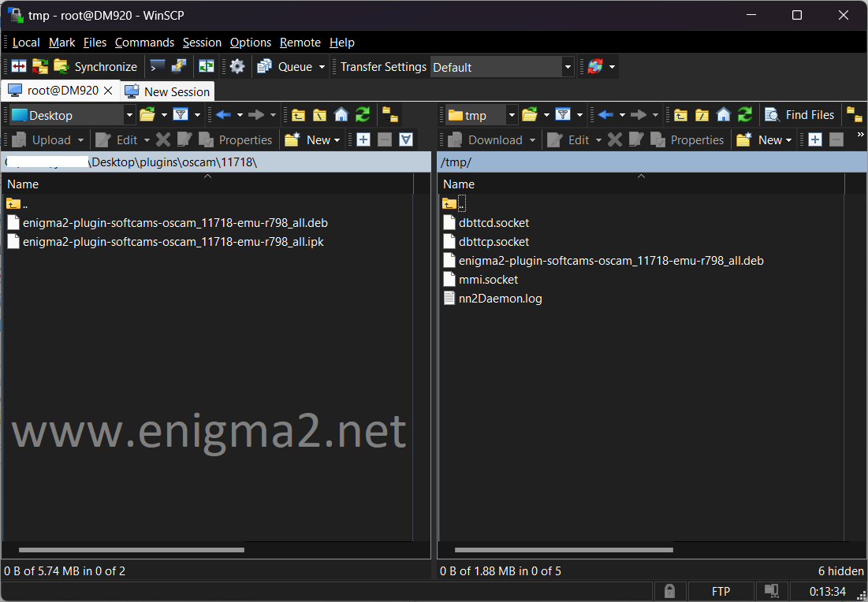Select mmi.socket in remote panel
The width and height of the screenshot is (868, 602).
pos(480,280)
